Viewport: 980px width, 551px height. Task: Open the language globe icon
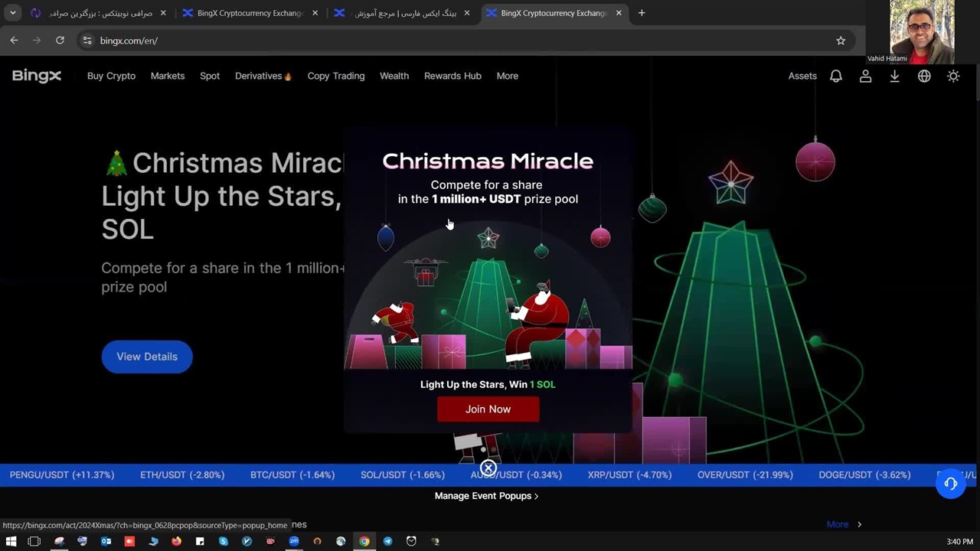(924, 76)
